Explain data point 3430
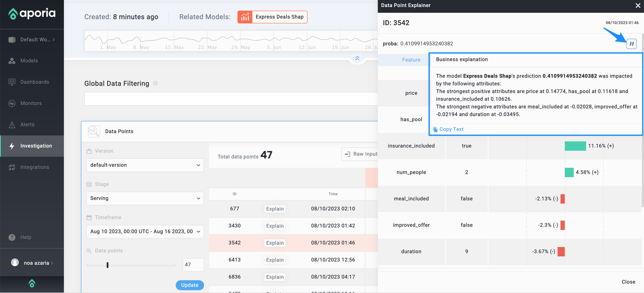Viewport: 644px width, 293px height. 275,226
